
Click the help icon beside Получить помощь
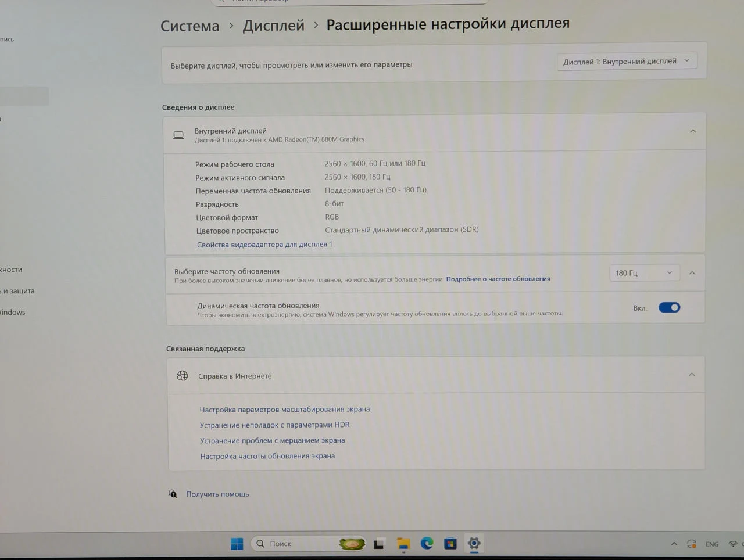[x=173, y=494]
